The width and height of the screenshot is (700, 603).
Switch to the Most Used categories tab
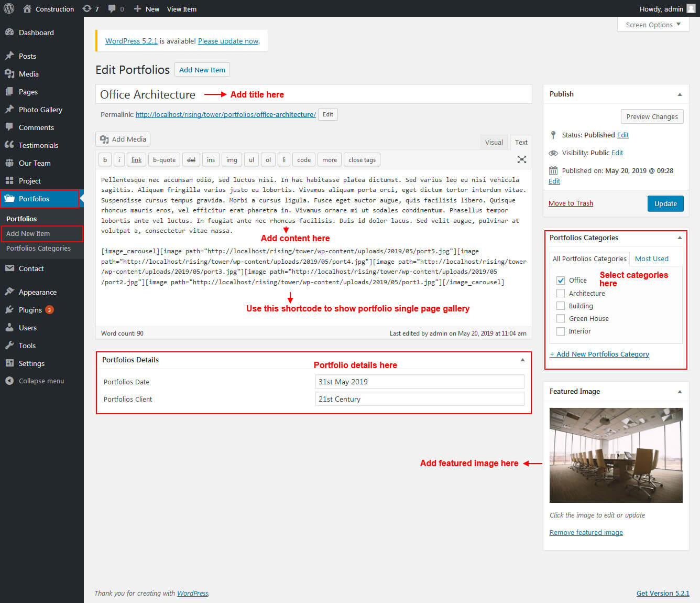[x=651, y=259]
